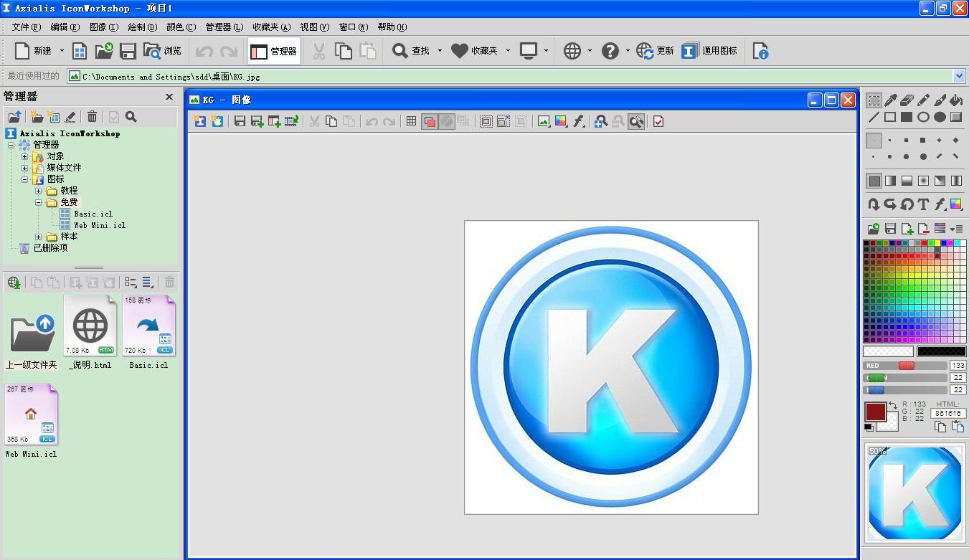969x560 pixels.
Task: Select the Pencil tool
Action: pyautogui.click(x=923, y=100)
